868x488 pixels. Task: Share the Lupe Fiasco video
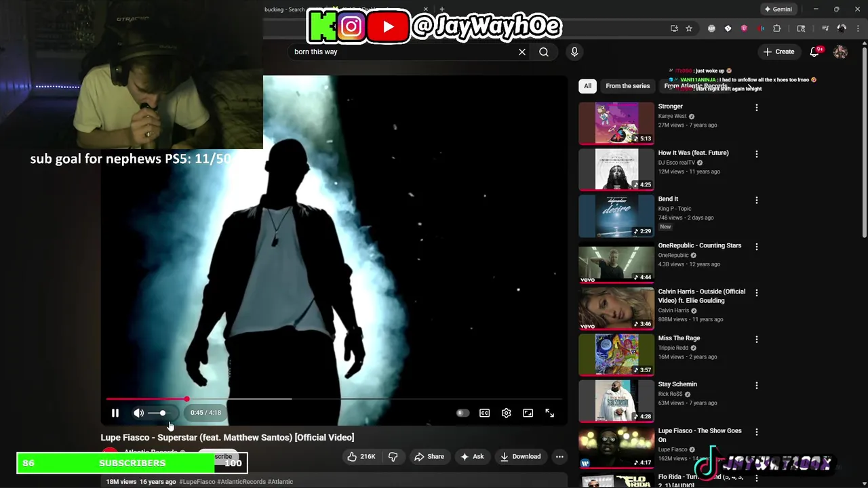(429, 457)
